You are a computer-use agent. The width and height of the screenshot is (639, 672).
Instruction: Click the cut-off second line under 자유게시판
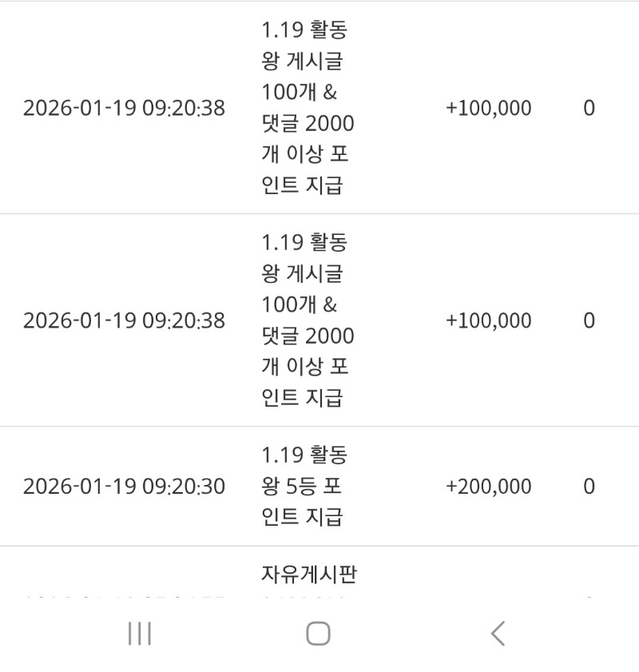pyautogui.click(x=308, y=596)
